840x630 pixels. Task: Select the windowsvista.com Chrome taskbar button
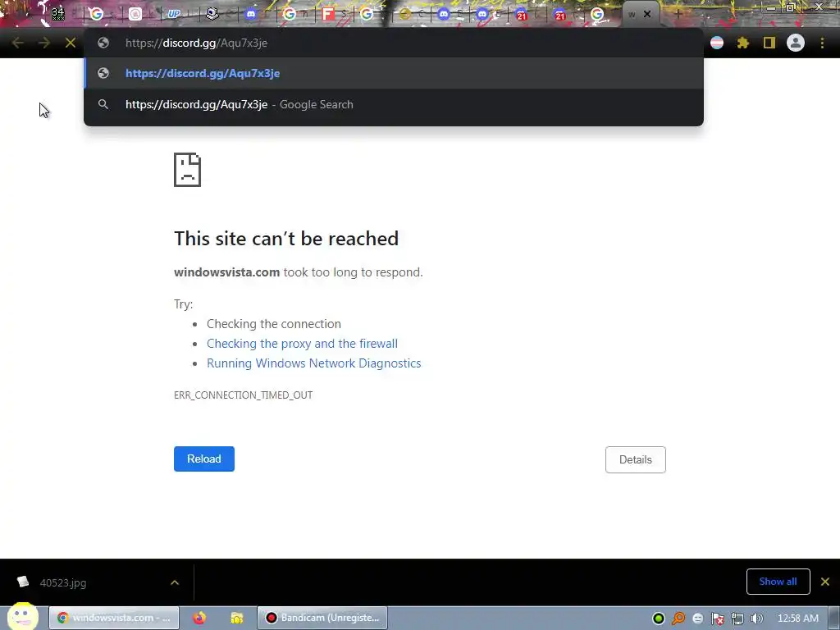point(113,619)
